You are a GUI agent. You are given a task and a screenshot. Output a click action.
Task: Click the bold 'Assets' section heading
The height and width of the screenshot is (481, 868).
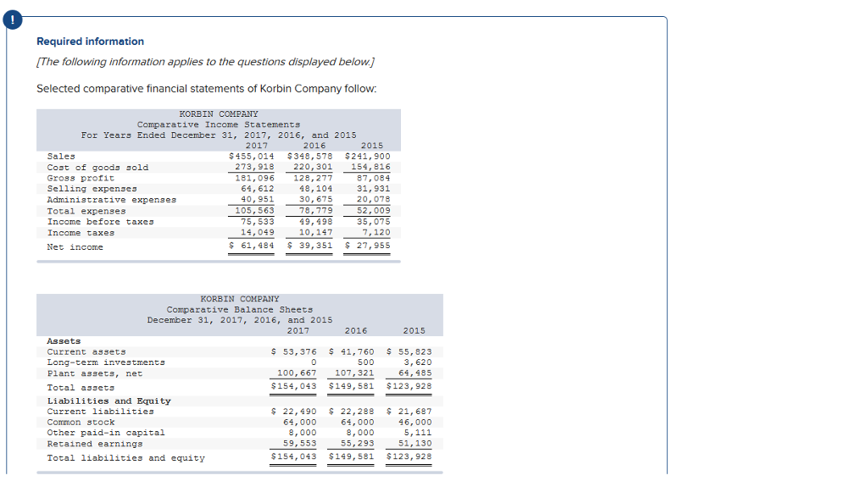point(64,341)
